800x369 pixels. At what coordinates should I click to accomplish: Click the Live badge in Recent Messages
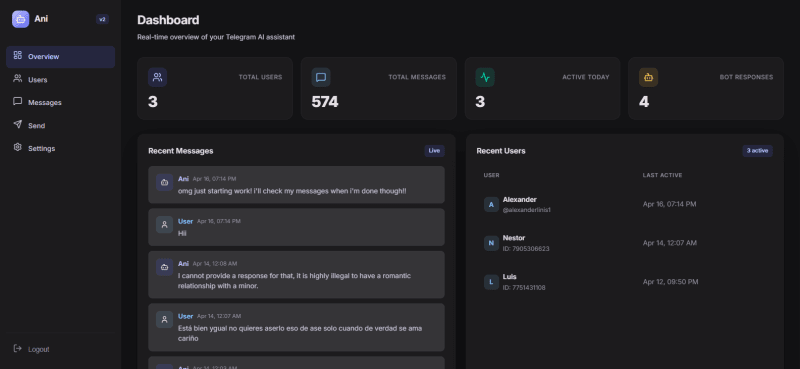click(434, 151)
